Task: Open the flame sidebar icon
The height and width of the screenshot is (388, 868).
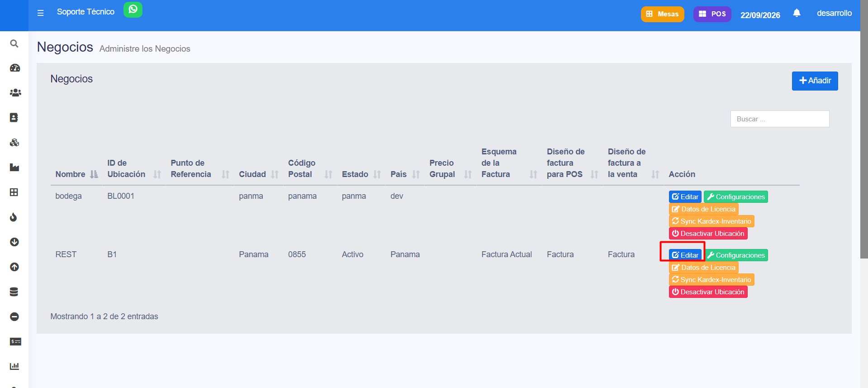Action: 14,217
